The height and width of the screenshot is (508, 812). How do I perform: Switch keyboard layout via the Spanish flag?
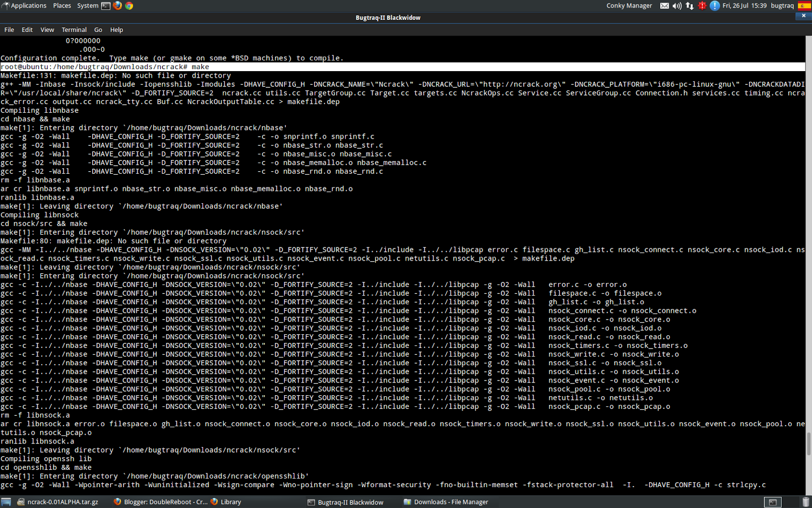pos(803,6)
